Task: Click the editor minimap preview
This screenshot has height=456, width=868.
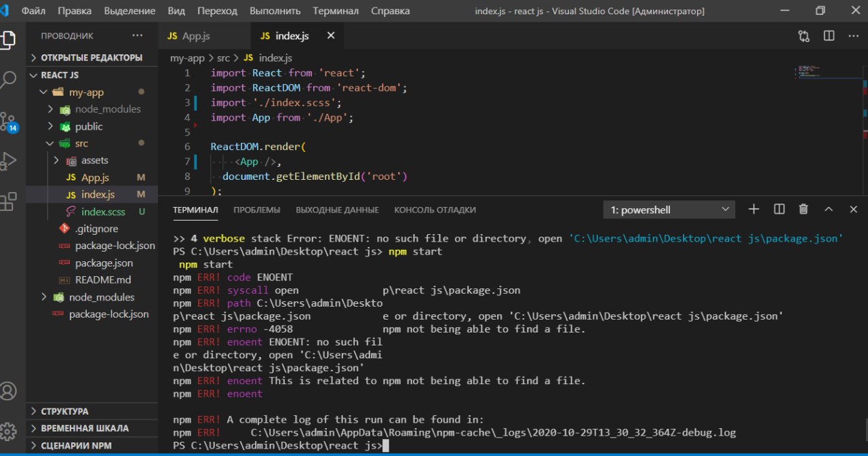Action: [808, 72]
